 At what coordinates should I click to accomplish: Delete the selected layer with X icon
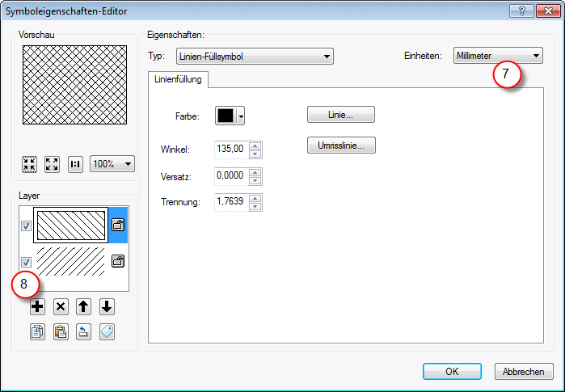click(61, 306)
